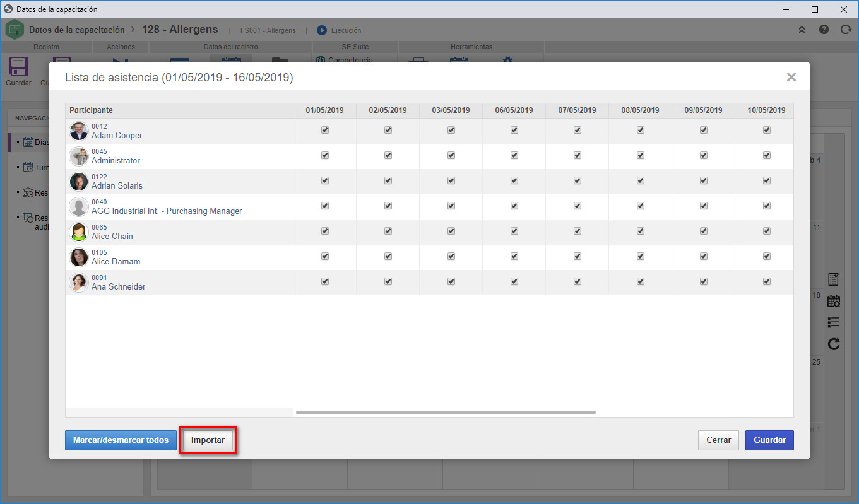Click the Datos del registro ribbon label
This screenshot has height=504, width=859.
(x=230, y=47)
